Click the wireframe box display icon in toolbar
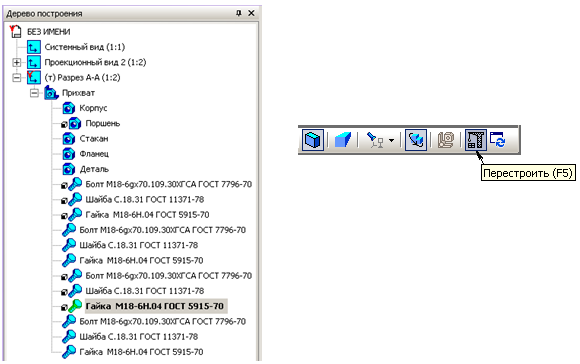580x364 pixels. (x=313, y=140)
